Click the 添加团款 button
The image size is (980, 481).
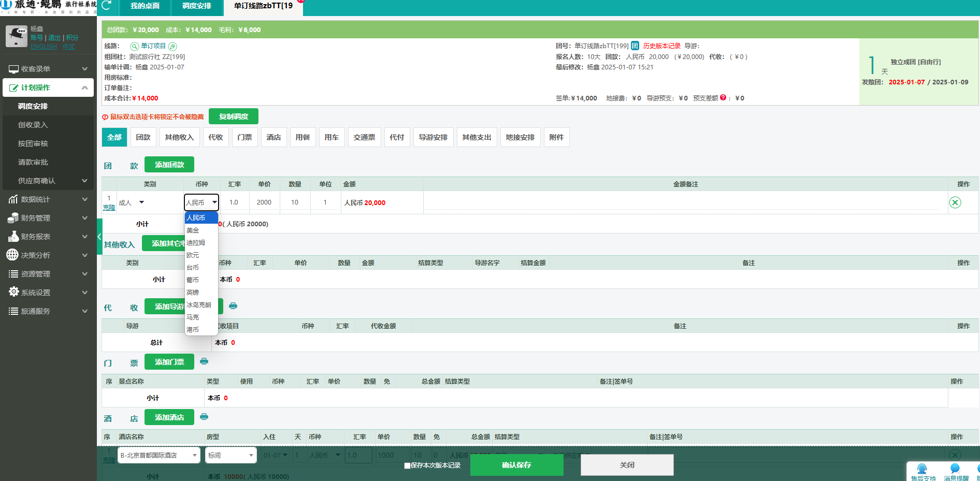click(x=169, y=165)
